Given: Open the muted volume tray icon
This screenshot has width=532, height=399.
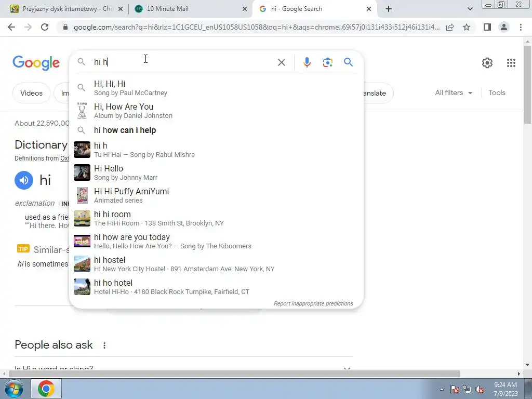Looking at the screenshot, I should 480,390.
